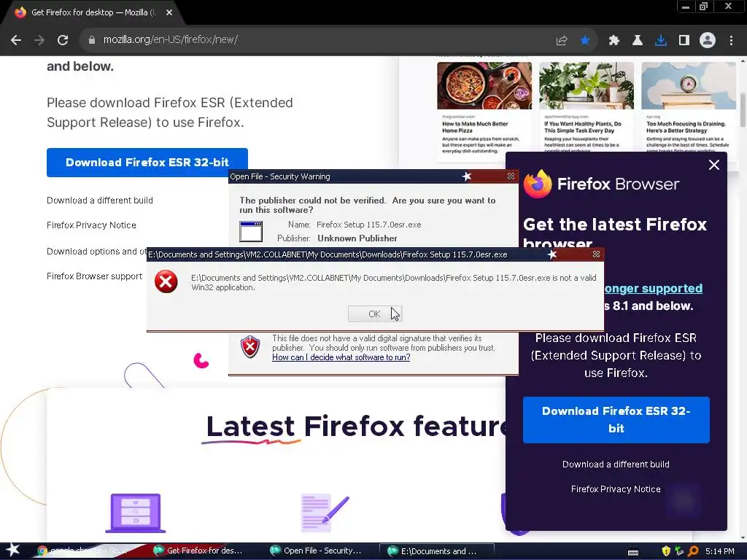Click the document and pen feature icon

(x=325, y=513)
